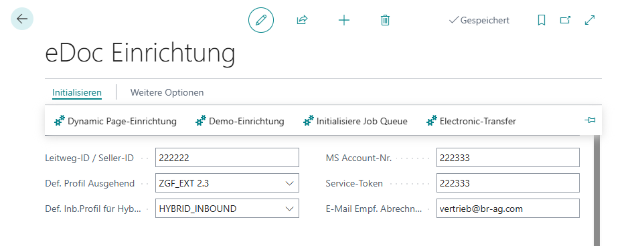The image size is (644, 246).
Task: Click the E-Mail Empf. Abrechn... label
Action: (374, 209)
